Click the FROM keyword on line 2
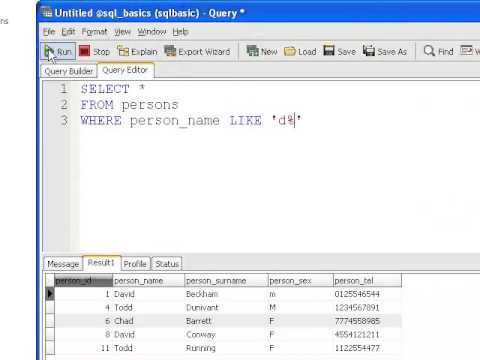Image resolution: width=480 pixels, height=360 pixels. [97, 105]
